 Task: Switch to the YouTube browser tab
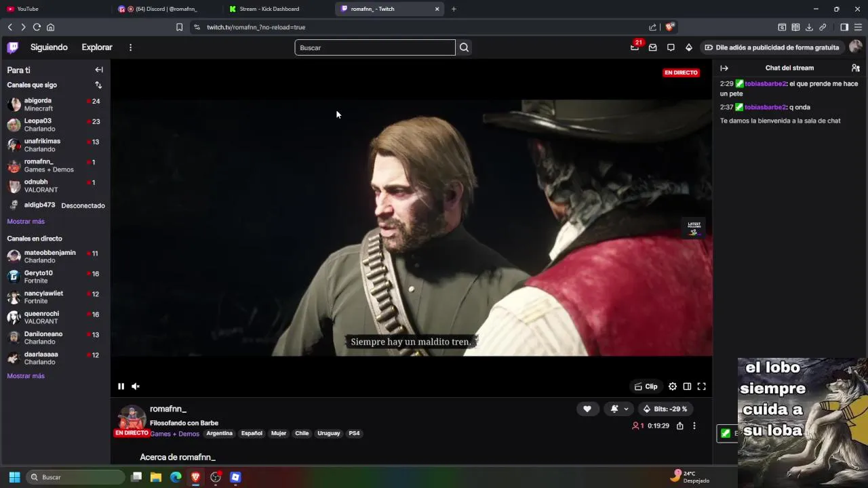pos(54,9)
